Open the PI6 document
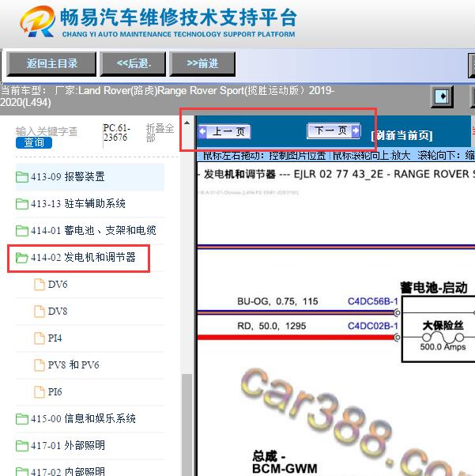Screen dimensions: 475x476 pyautogui.click(x=55, y=391)
